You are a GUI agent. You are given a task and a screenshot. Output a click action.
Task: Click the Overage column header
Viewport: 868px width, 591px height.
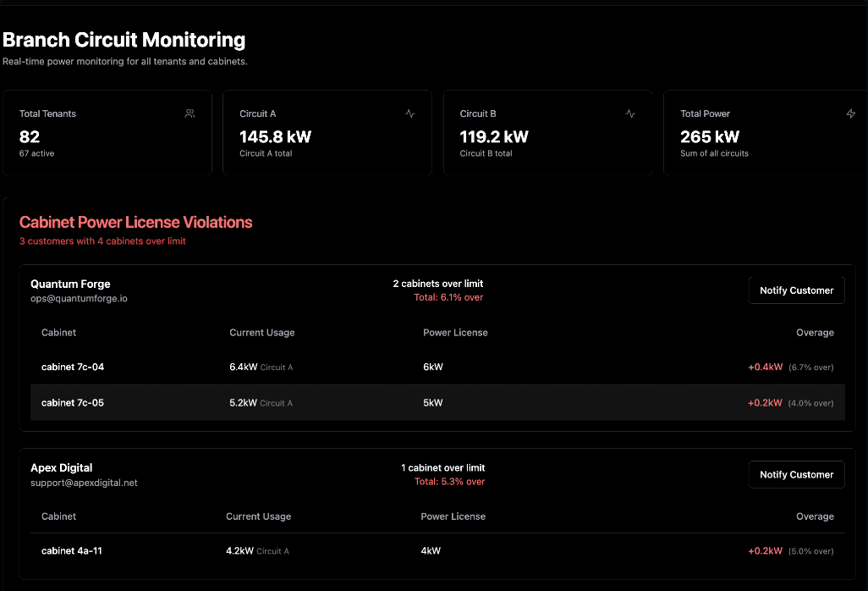pyautogui.click(x=815, y=332)
